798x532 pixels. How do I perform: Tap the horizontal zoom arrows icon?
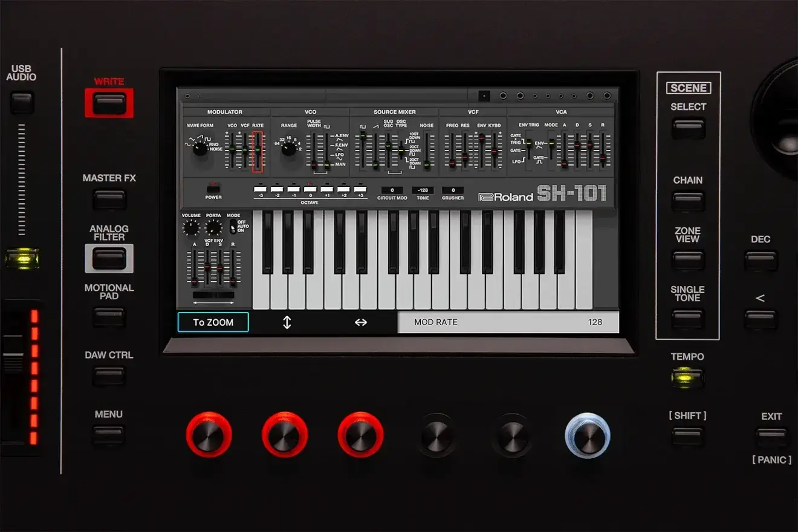click(361, 322)
